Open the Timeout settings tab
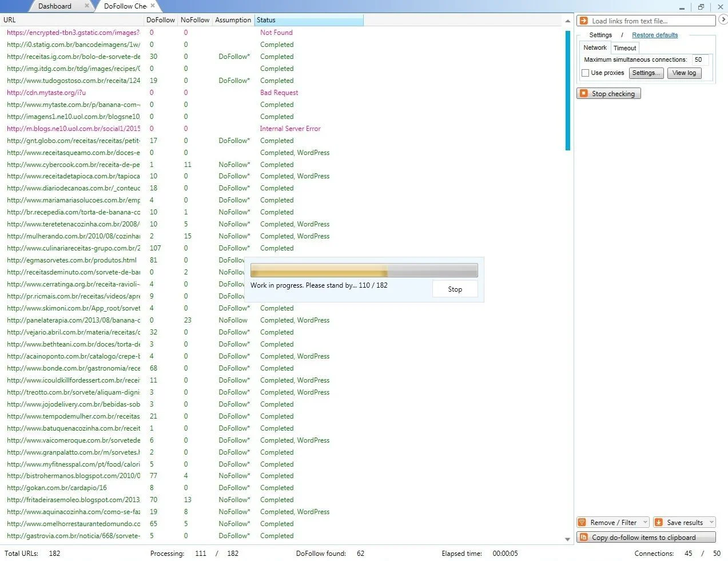The image size is (728, 561). click(624, 48)
